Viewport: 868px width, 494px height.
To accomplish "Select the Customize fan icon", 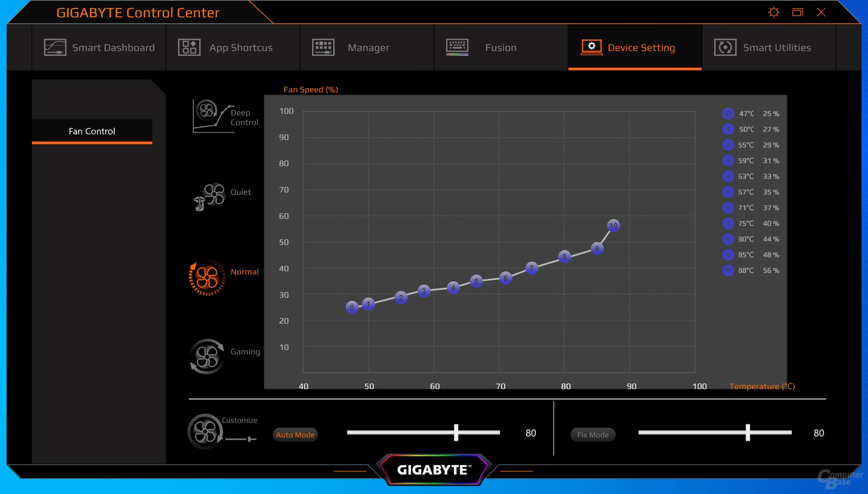I will click(x=205, y=431).
